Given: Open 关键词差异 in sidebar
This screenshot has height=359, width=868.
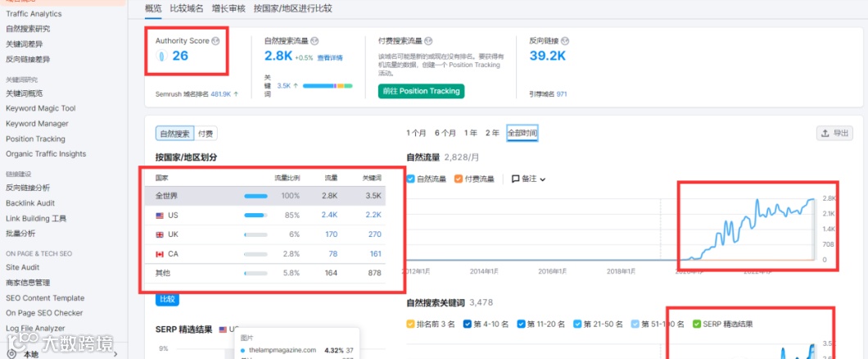Looking at the screenshot, I should pyautogui.click(x=24, y=43).
